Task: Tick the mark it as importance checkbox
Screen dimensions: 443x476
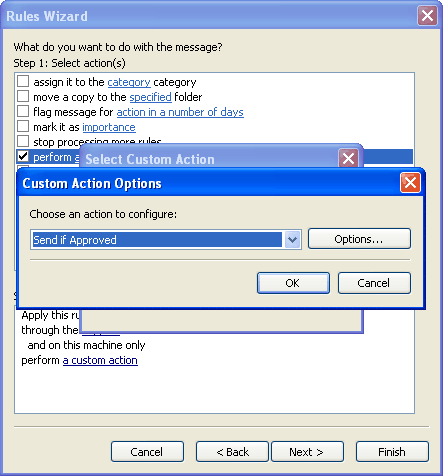Action: (23, 126)
